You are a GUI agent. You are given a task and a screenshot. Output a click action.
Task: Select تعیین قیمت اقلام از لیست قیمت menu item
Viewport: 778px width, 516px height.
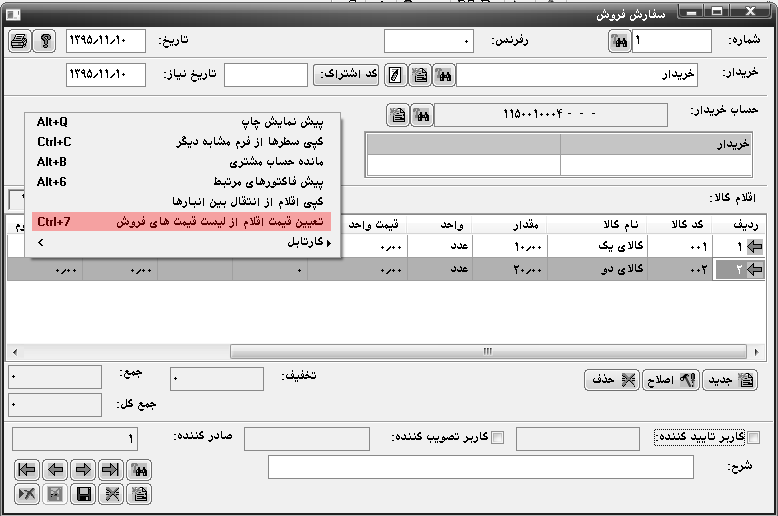point(182,221)
